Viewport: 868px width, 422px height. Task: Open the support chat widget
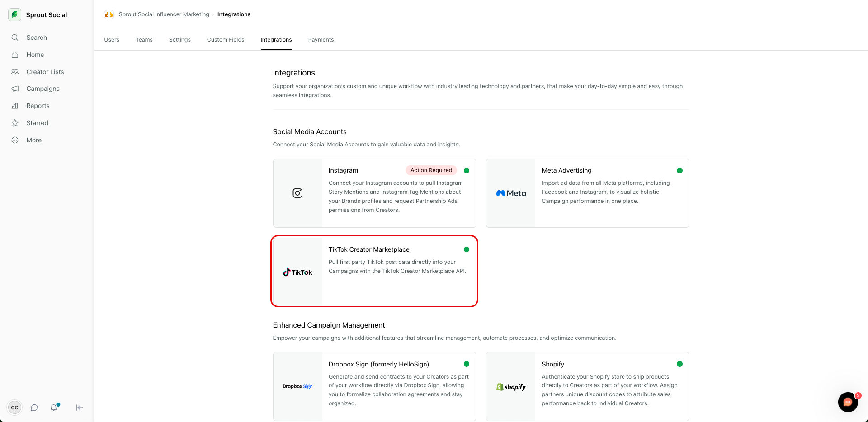(x=848, y=402)
